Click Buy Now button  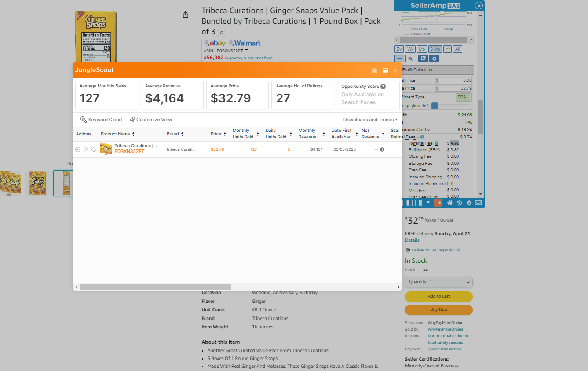tap(438, 309)
